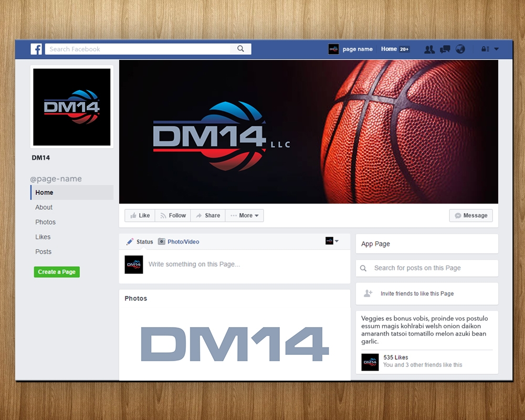Follow the DM14 page

(173, 215)
